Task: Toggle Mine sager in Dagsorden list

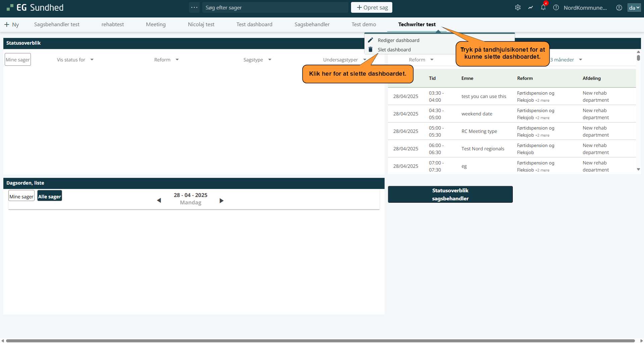Action: 21,196
